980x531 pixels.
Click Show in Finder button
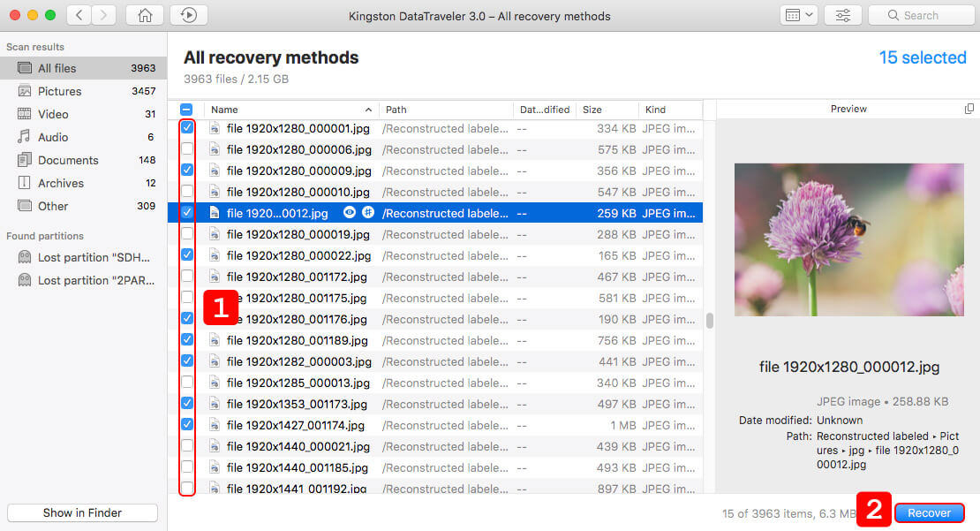coord(82,512)
